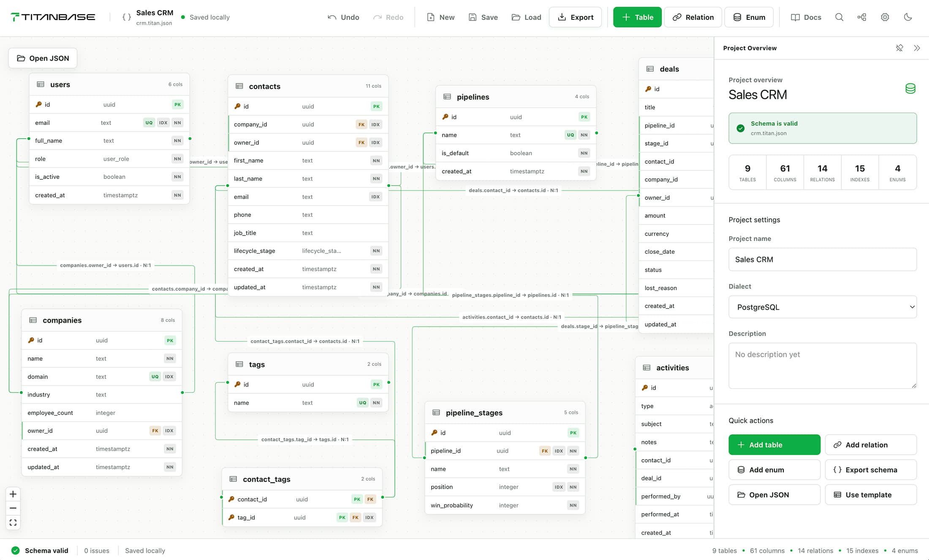Select the lost_reason column in deals

pyautogui.click(x=676, y=288)
